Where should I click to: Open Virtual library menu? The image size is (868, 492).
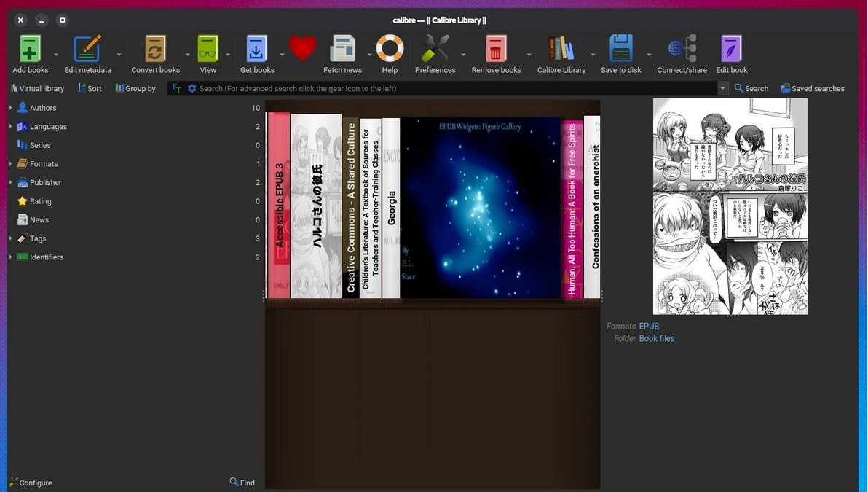point(37,88)
